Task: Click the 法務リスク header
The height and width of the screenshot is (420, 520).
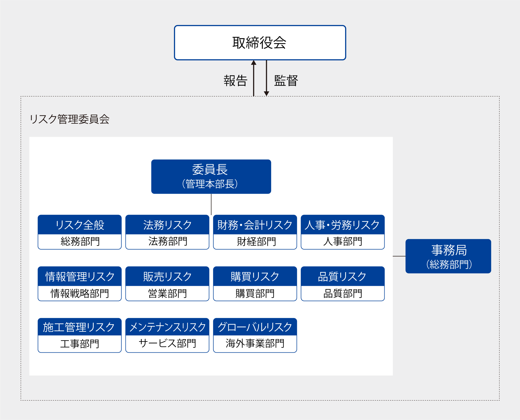Action: tap(167, 225)
